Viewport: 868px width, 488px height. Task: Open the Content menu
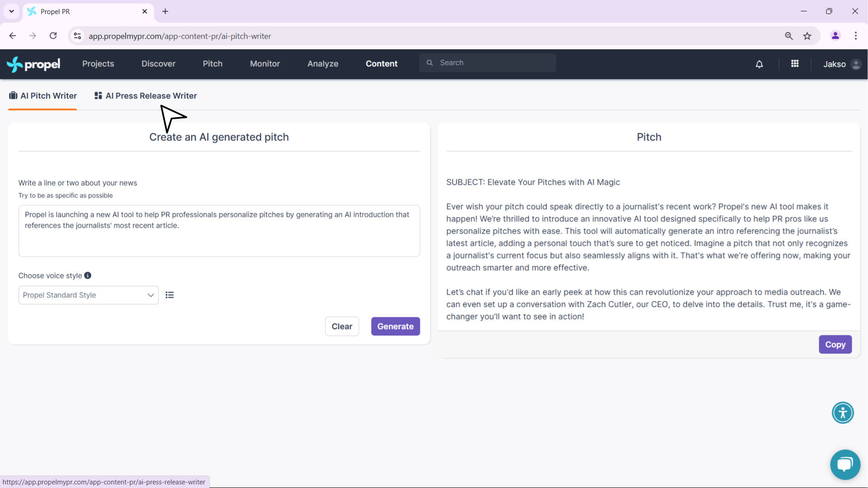pos(382,64)
